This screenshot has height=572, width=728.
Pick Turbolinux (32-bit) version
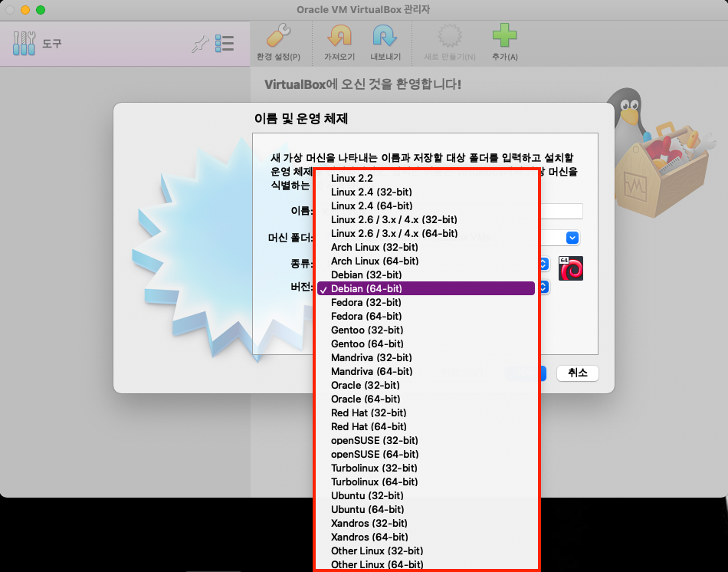click(426, 468)
